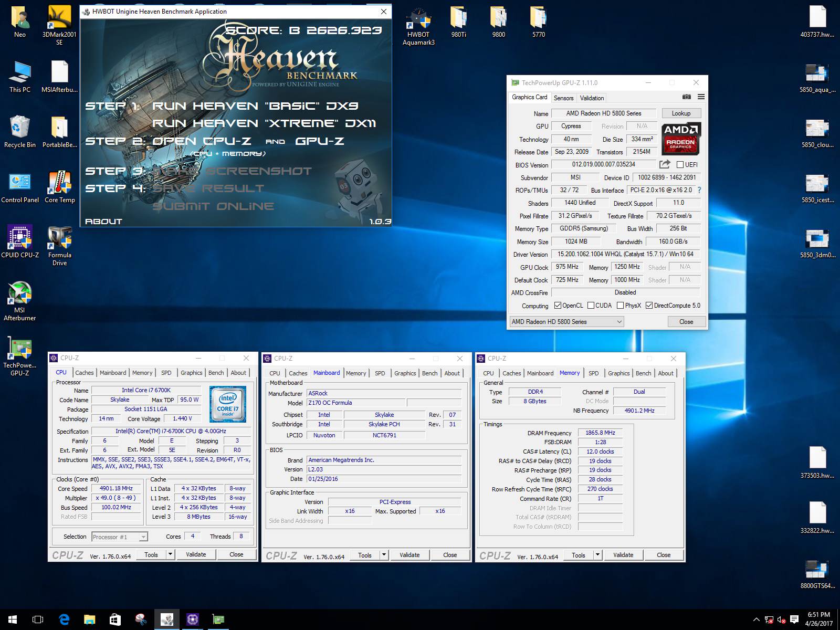840x630 pixels.
Task: Click Tools button in CPU-Z Memory window
Action: coord(579,555)
